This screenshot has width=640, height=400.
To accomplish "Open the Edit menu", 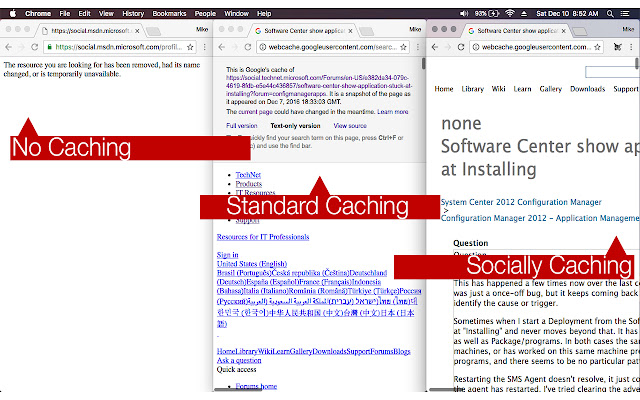I will [84, 13].
